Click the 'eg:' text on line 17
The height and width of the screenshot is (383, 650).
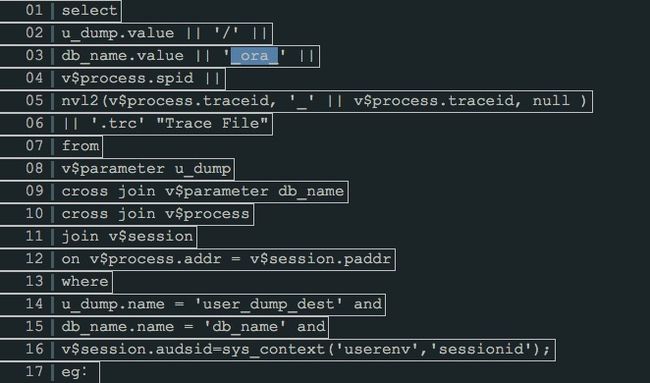coord(74,372)
